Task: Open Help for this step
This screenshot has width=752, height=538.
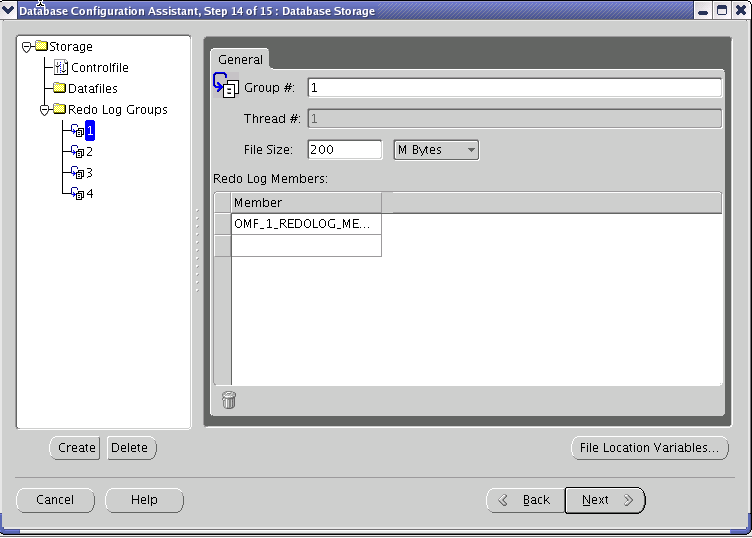Action: pyautogui.click(x=144, y=500)
